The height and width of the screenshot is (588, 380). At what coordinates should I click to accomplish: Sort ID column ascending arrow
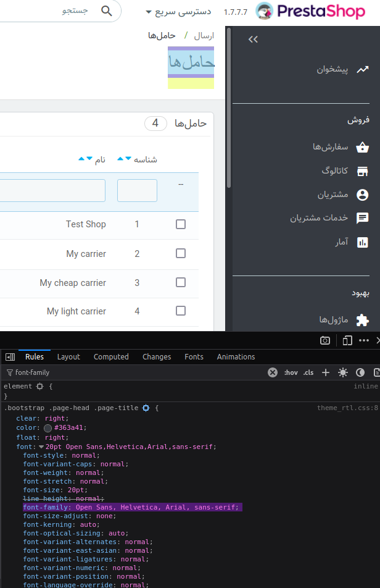[x=120, y=159]
